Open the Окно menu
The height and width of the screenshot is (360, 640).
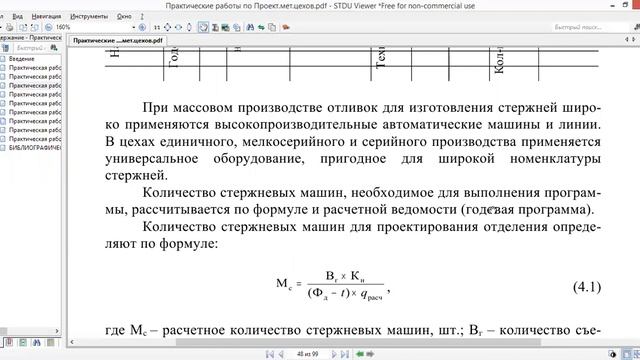point(124,16)
